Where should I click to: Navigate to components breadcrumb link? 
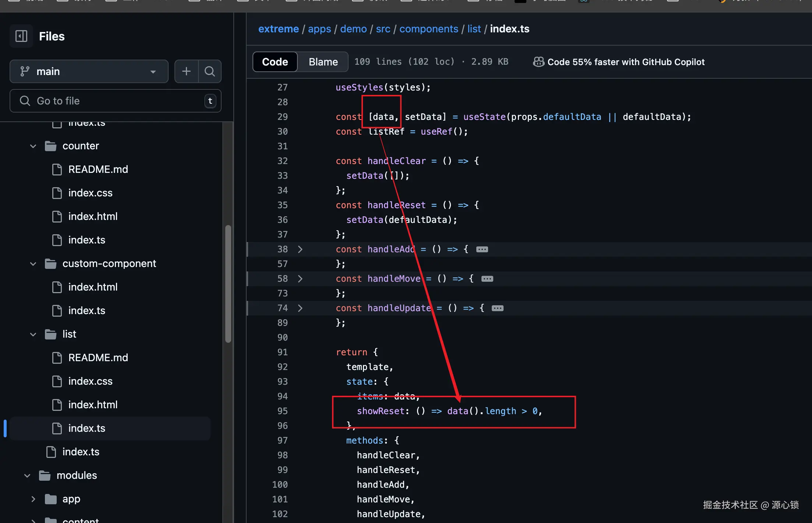[428, 29]
